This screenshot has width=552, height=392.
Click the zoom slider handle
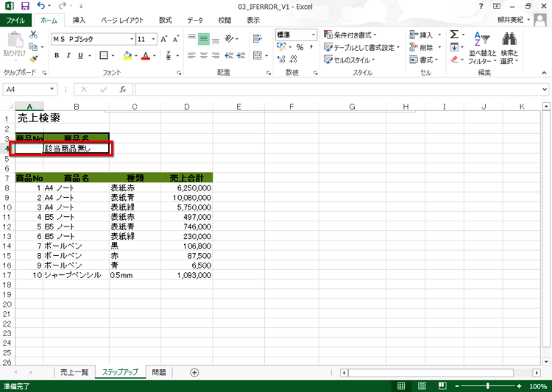[487, 386]
